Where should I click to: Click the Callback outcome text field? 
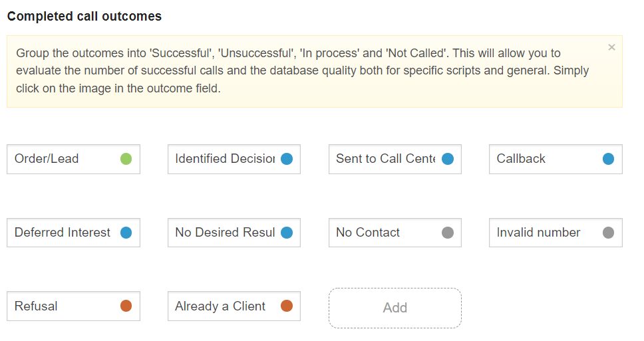click(542, 159)
